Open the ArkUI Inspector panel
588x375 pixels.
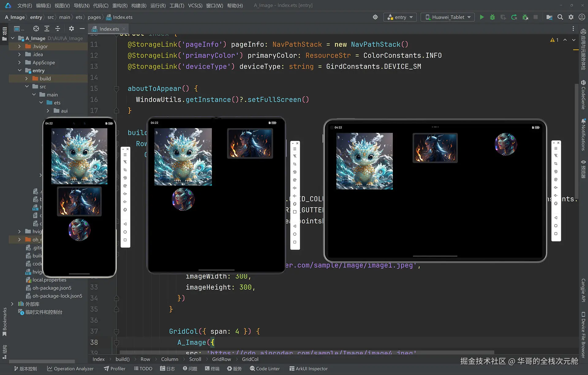point(308,369)
